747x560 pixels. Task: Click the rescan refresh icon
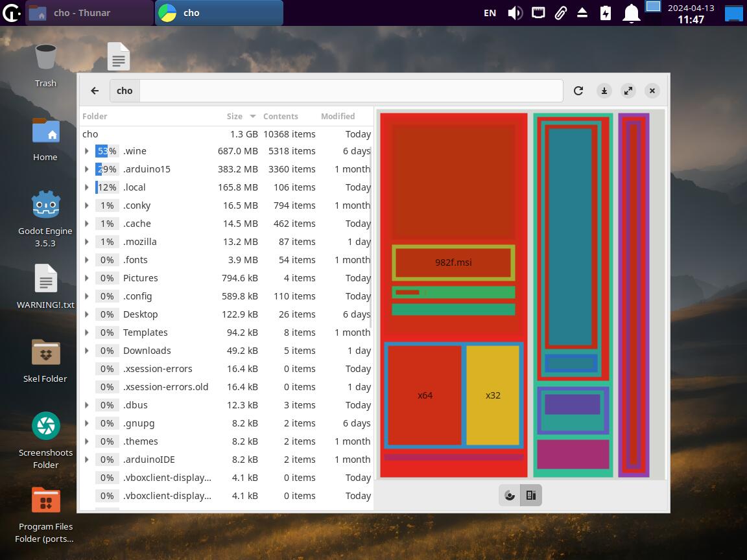click(x=578, y=91)
